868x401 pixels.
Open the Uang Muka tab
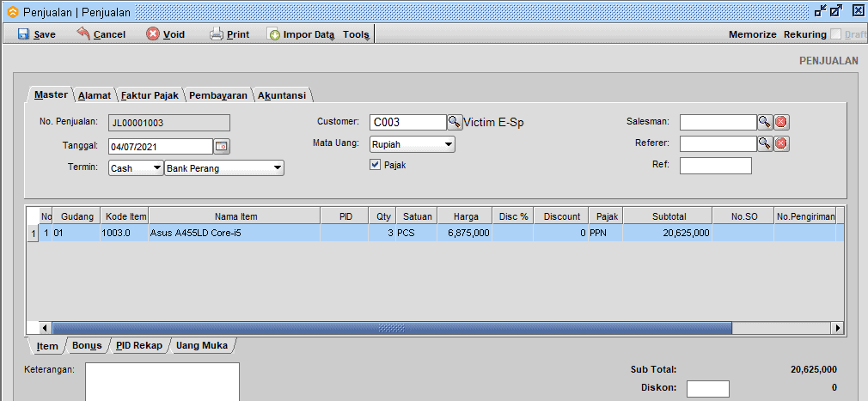pyautogui.click(x=202, y=346)
